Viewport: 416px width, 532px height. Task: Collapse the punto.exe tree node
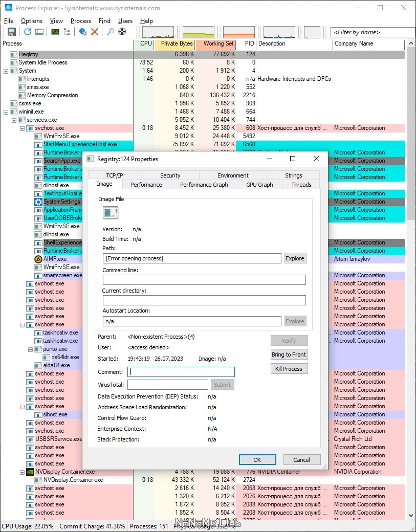coord(30,349)
